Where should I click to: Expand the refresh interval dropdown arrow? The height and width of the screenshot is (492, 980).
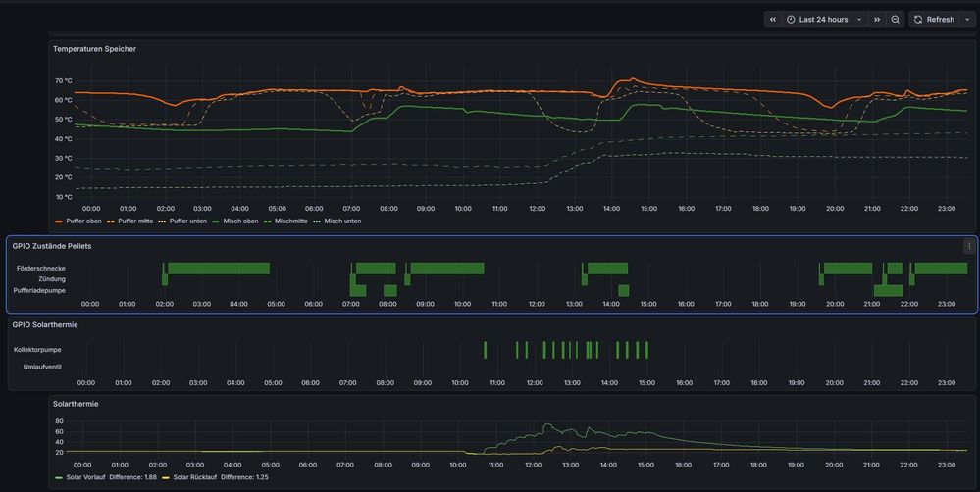[x=967, y=20]
